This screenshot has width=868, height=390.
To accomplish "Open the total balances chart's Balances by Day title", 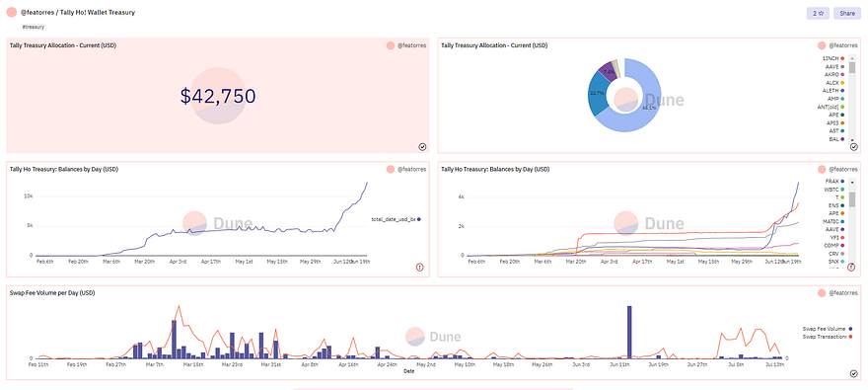I will click(64, 169).
